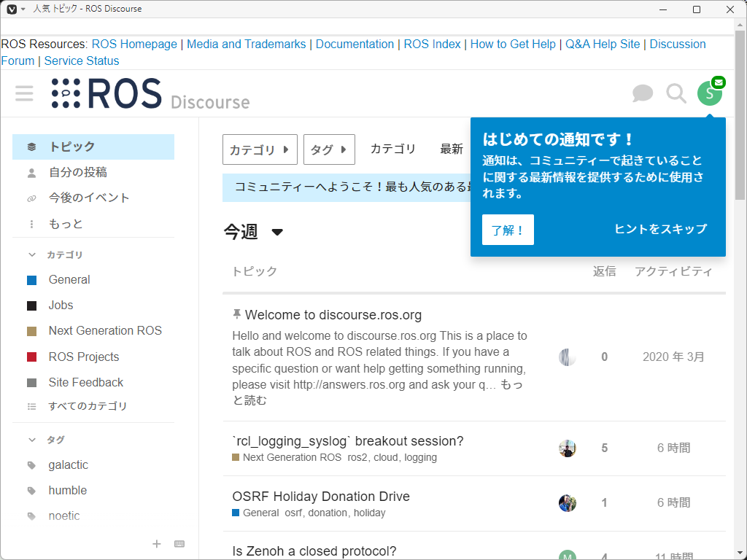The image size is (747, 560).
Task: Click pin icon on Welcome topic
Action: 236,314
